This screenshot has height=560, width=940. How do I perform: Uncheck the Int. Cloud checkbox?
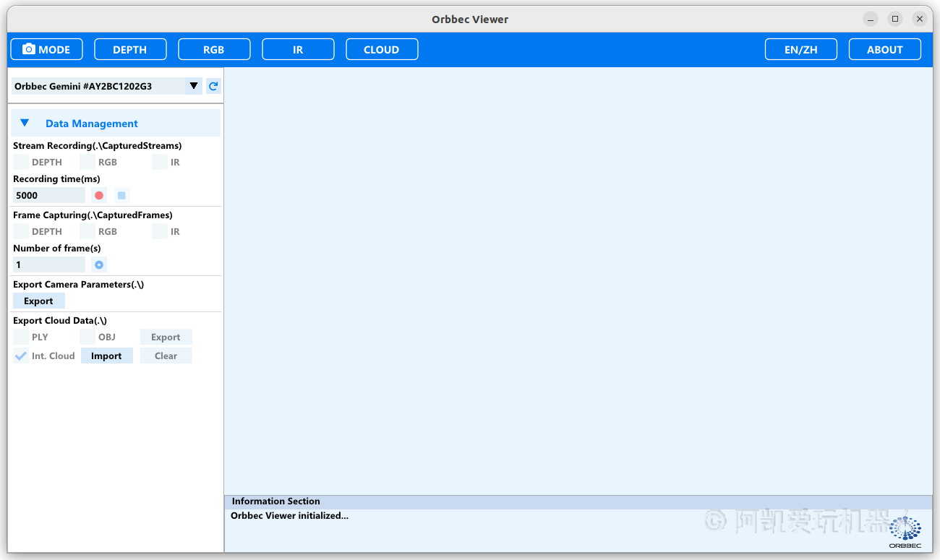(21, 356)
